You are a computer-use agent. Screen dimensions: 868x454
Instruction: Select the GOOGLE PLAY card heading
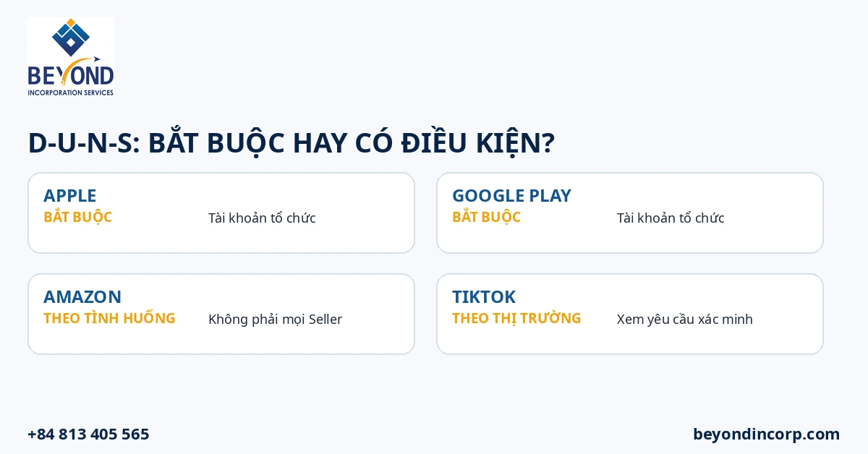[511, 195]
